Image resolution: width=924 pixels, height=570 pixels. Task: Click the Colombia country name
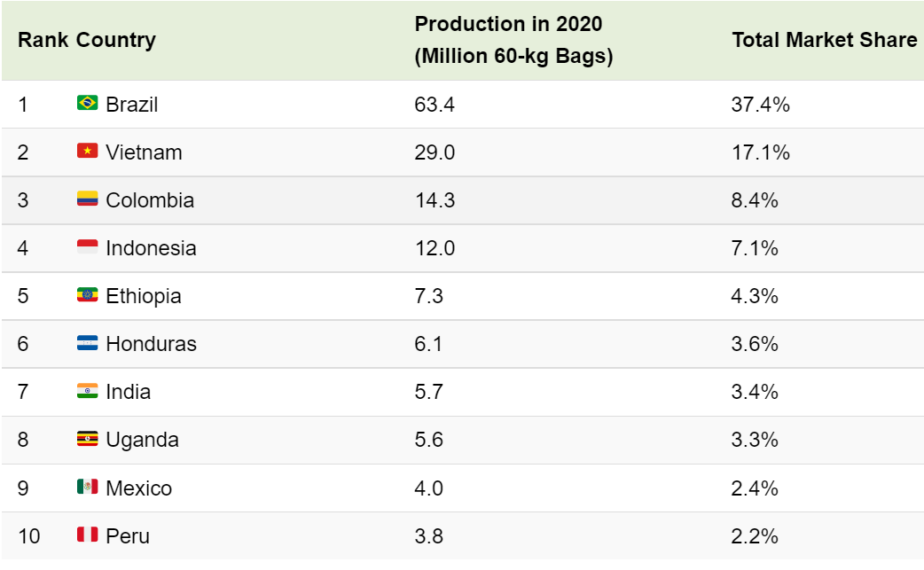tap(150, 200)
